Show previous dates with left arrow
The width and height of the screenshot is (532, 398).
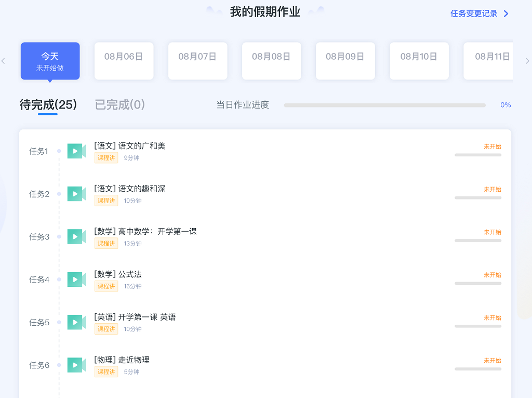coord(3,61)
